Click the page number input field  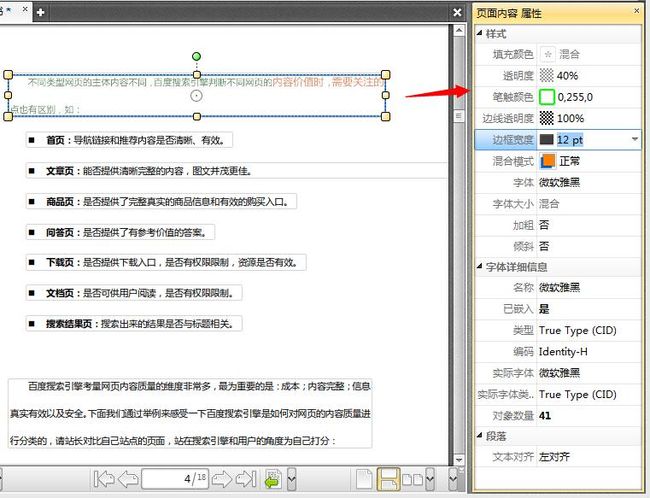click(175, 479)
